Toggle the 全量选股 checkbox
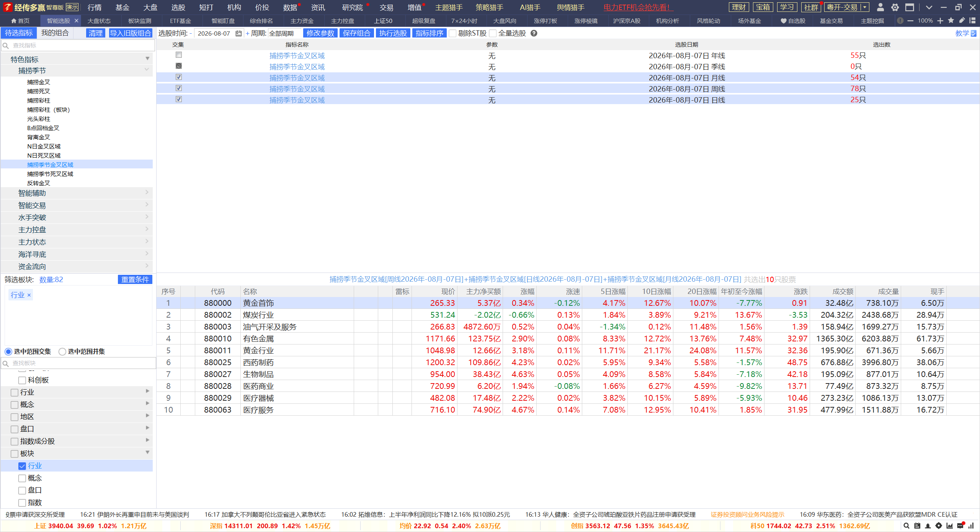This screenshot has height=532, width=980. coord(493,34)
